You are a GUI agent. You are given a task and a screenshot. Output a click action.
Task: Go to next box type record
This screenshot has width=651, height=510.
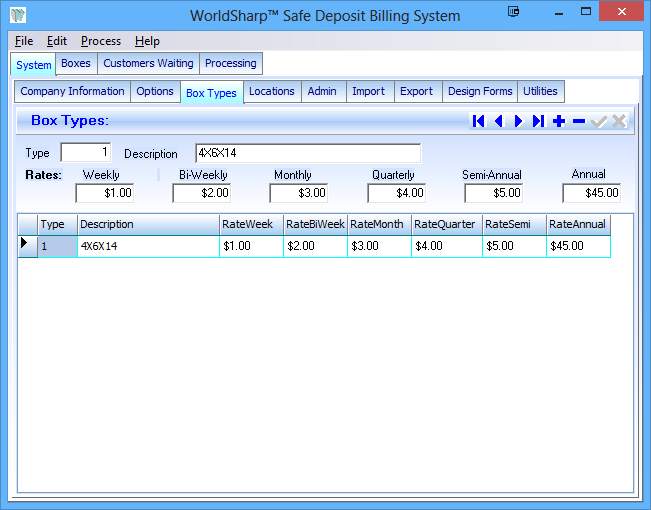519,121
